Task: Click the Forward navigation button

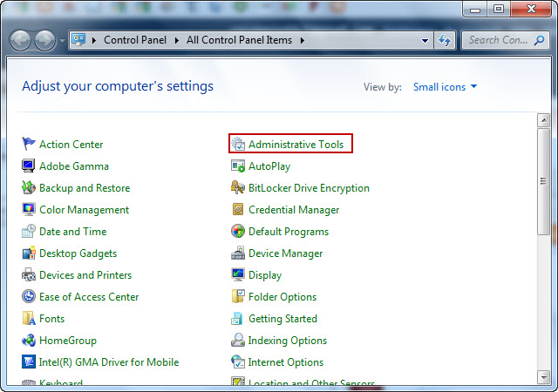Action: tap(44, 40)
